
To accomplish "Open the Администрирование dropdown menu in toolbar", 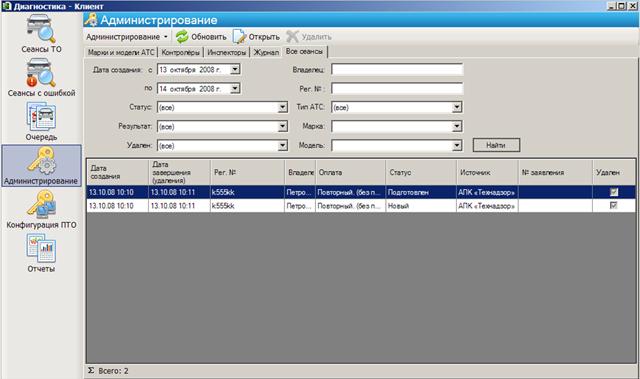I will (127, 37).
